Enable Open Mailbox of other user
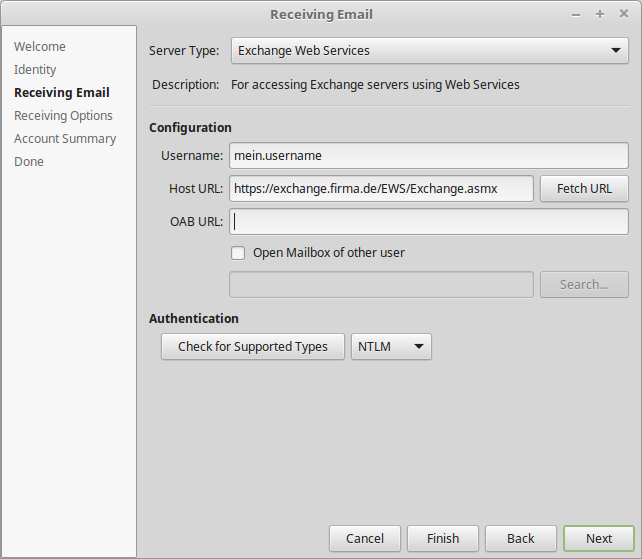 click(x=238, y=253)
